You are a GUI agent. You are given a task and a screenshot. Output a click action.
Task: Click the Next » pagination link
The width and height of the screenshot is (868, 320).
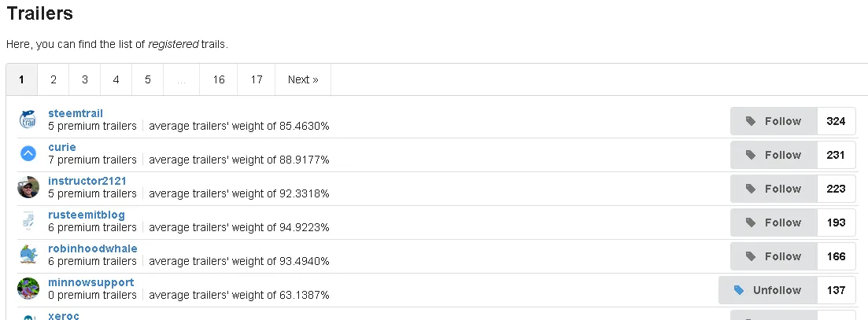point(303,79)
